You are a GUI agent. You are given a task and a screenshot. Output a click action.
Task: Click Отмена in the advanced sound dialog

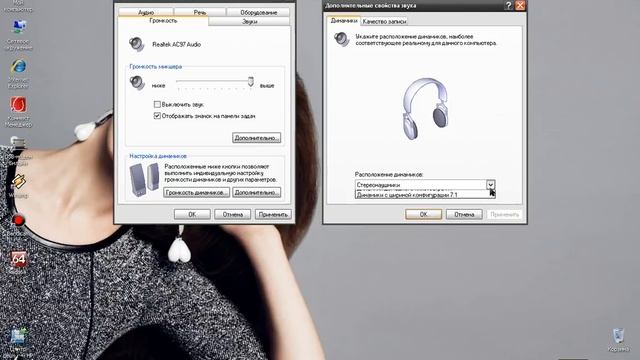(464, 214)
